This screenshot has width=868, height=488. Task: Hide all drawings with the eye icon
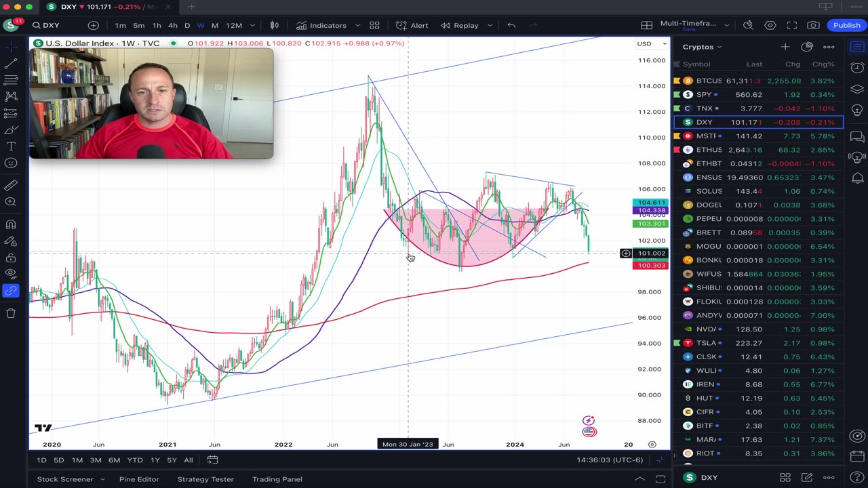11,274
